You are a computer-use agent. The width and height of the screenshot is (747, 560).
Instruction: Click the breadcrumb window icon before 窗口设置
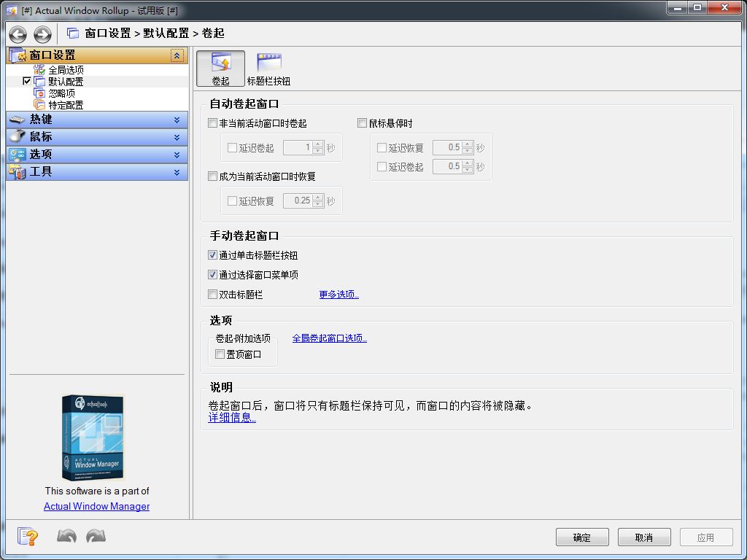coord(72,33)
